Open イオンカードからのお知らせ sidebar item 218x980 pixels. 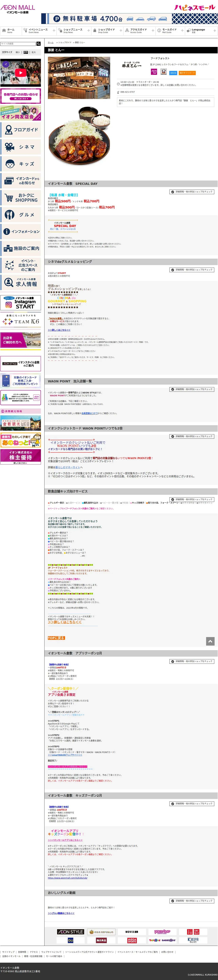(21, 181)
